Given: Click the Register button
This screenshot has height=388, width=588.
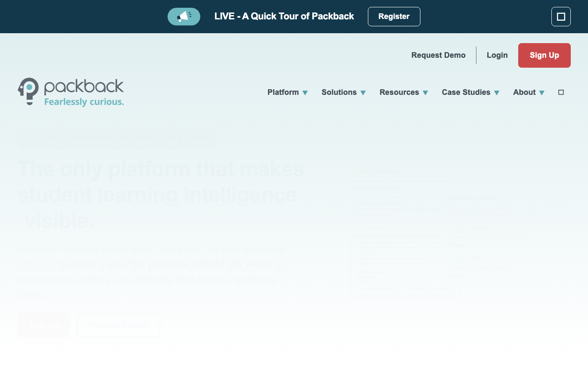Looking at the screenshot, I should 394,16.
